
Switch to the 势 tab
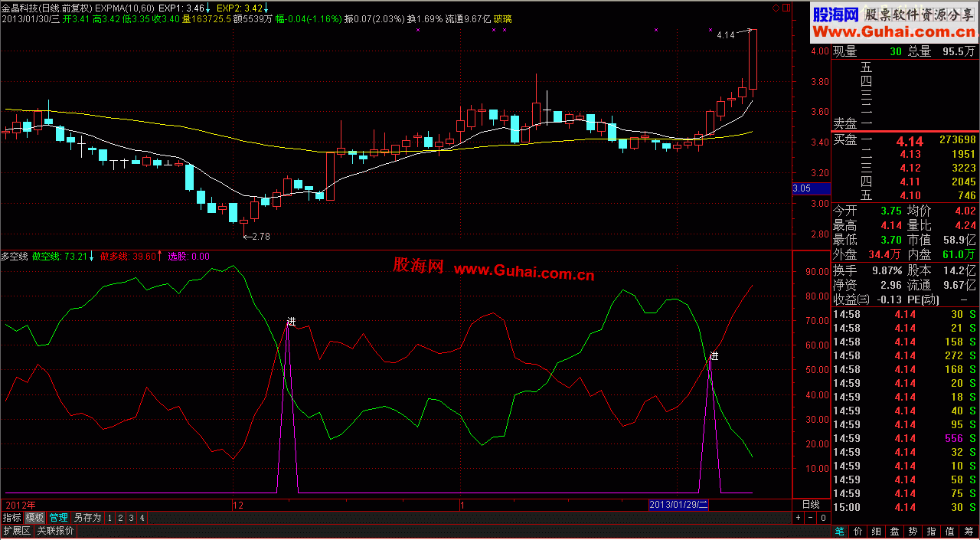tap(913, 531)
